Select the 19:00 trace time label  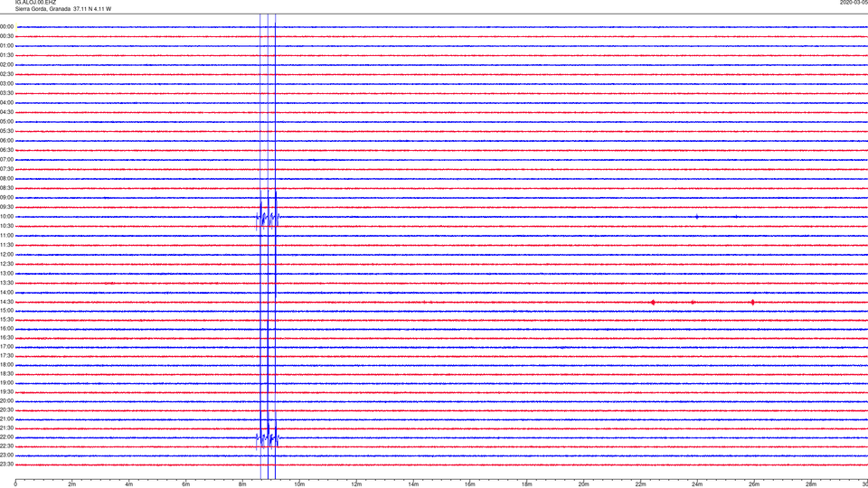coord(6,383)
